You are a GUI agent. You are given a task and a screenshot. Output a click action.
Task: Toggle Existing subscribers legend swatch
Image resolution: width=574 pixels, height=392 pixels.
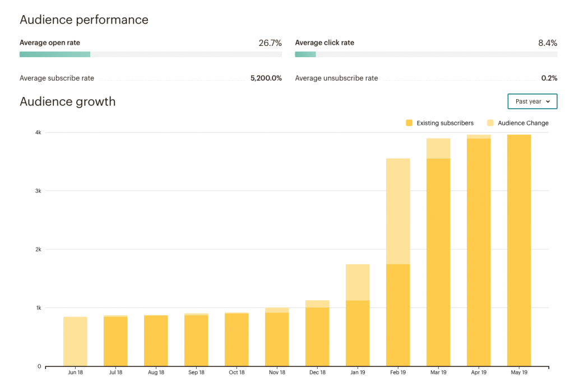click(409, 123)
